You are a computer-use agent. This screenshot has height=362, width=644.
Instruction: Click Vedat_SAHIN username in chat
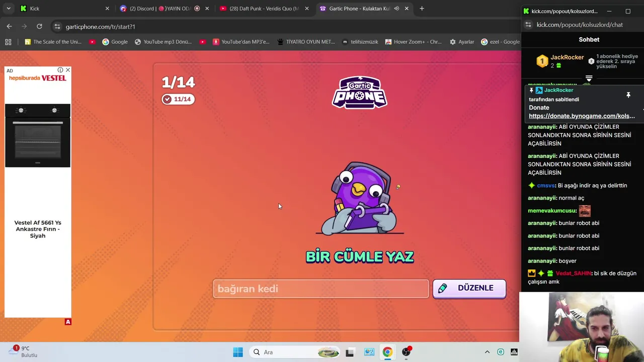point(573,274)
